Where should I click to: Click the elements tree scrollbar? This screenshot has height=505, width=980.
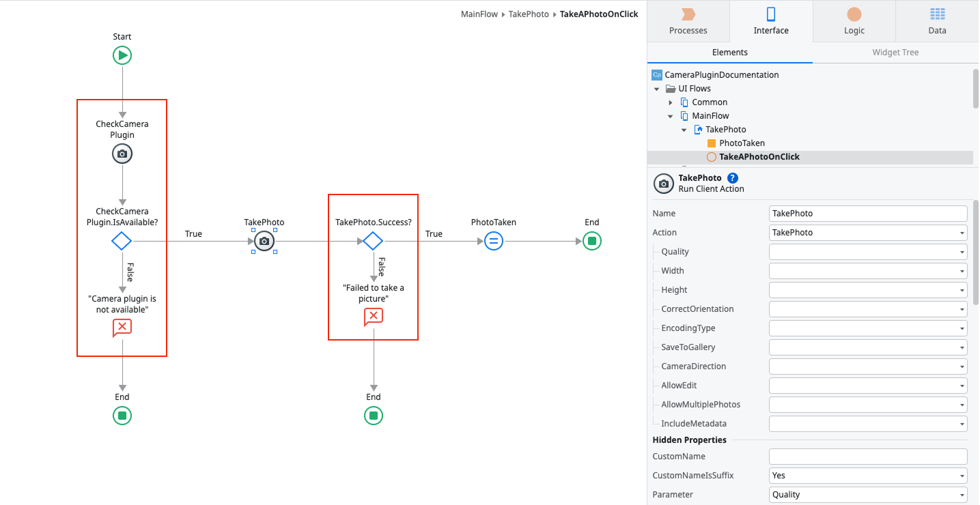point(975,88)
